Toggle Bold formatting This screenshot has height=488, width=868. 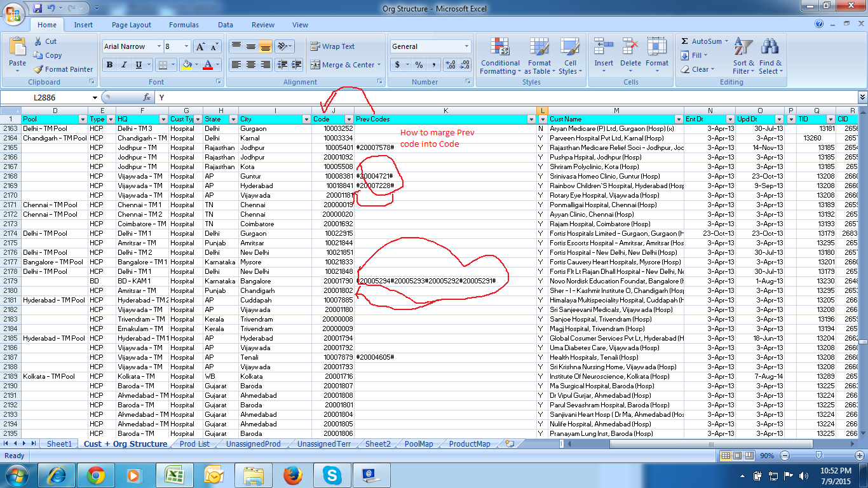109,65
